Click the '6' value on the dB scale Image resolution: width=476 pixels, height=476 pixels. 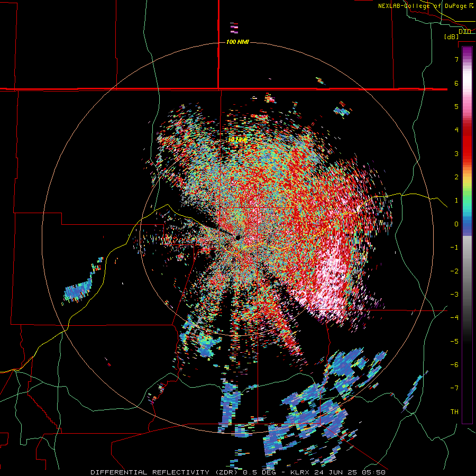tap(456, 83)
